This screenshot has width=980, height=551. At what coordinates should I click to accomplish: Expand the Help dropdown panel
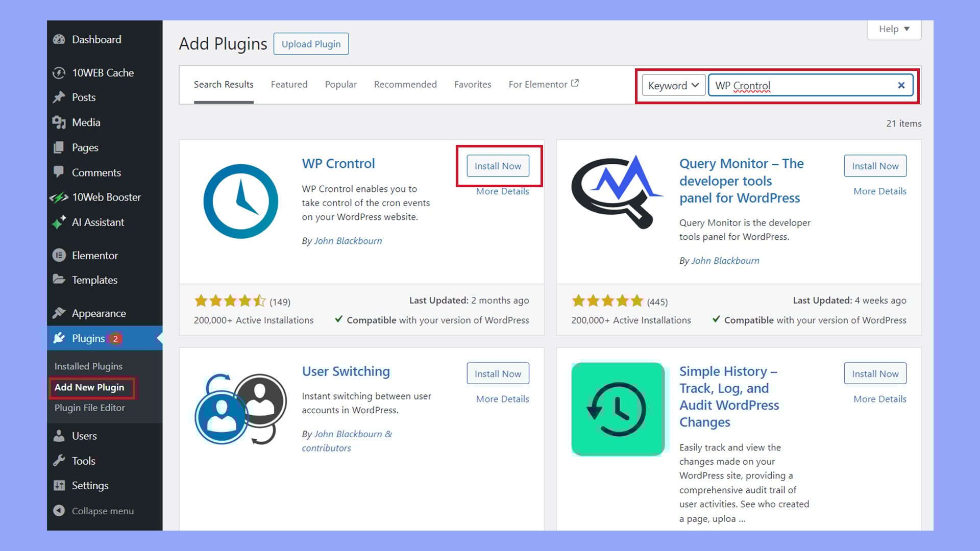tap(894, 29)
